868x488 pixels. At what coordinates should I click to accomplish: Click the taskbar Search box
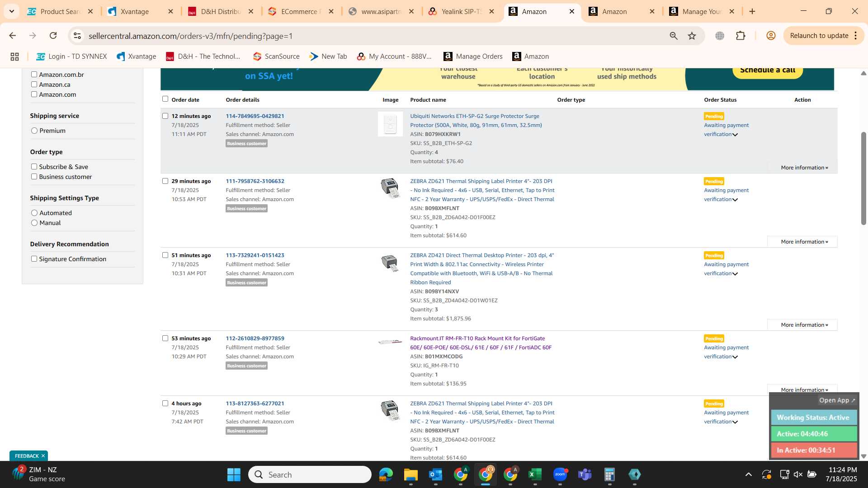tap(310, 474)
